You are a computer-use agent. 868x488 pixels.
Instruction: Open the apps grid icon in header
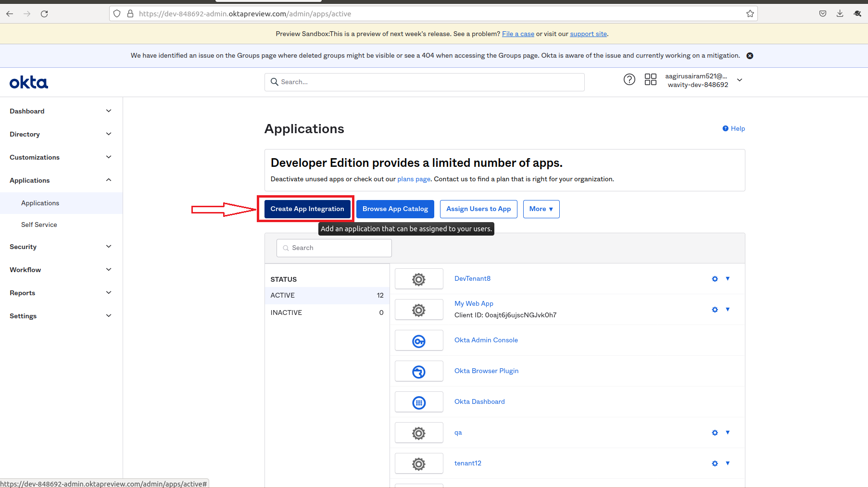650,80
